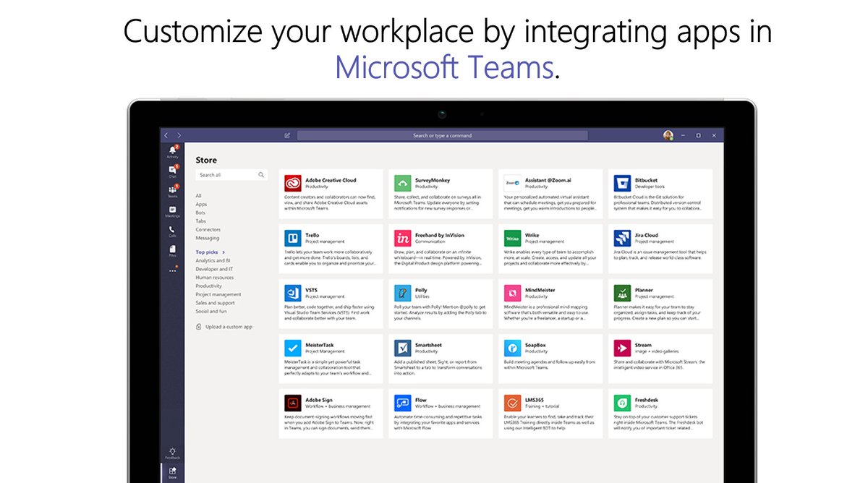The image size is (868, 483).
Task: Click the back navigation arrow
Action: point(166,135)
